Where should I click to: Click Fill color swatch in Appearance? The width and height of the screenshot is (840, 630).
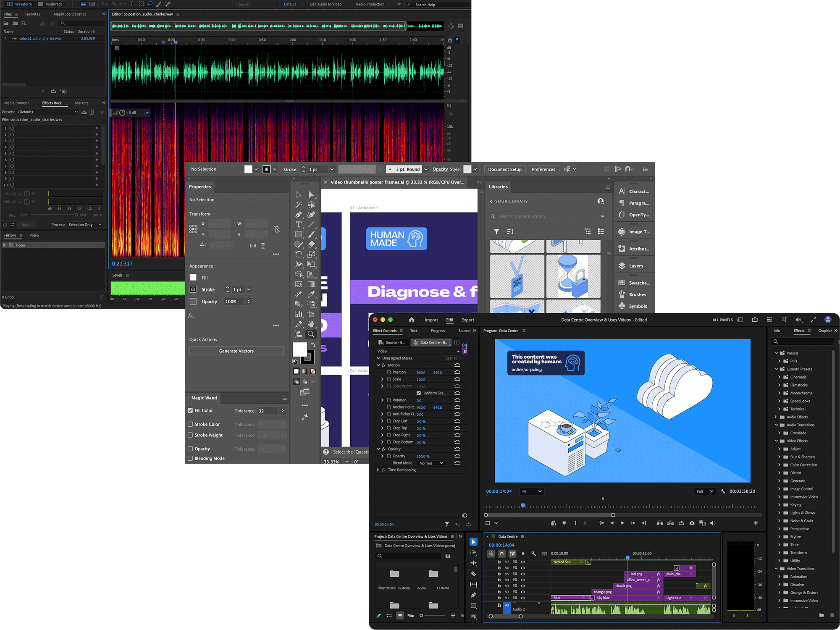click(x=193, y=278)
